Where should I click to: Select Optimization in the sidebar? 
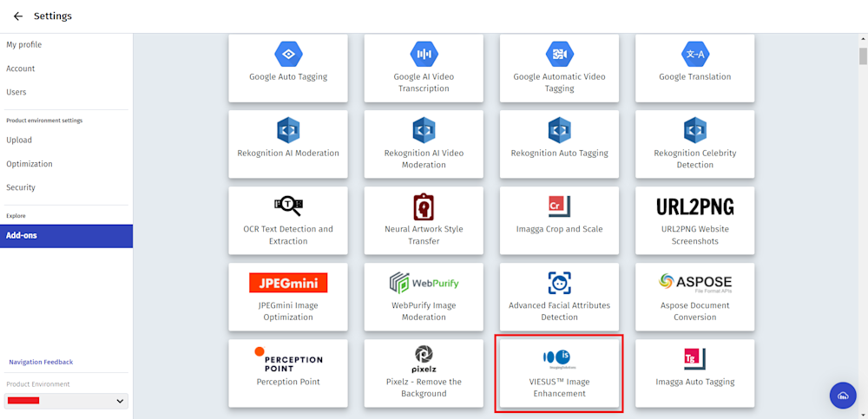(x=30, y=164)
